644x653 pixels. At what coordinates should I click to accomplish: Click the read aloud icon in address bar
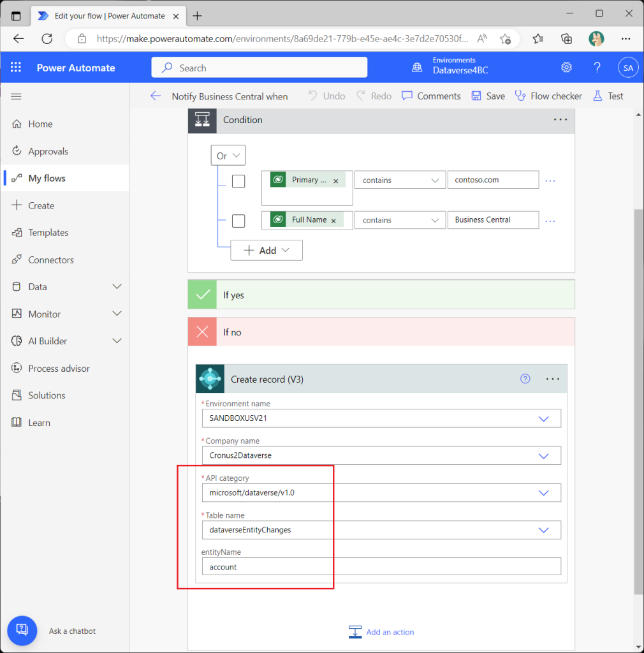click(x=482, y=39)
